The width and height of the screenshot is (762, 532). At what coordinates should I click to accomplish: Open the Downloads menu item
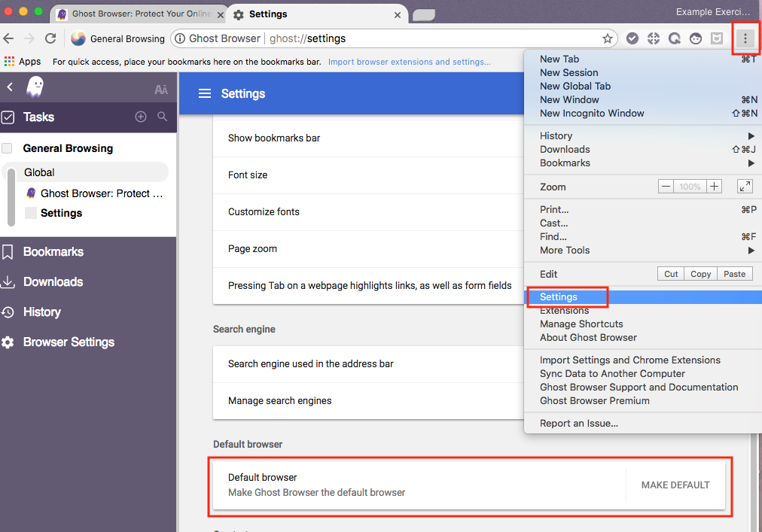pos(643,150)
